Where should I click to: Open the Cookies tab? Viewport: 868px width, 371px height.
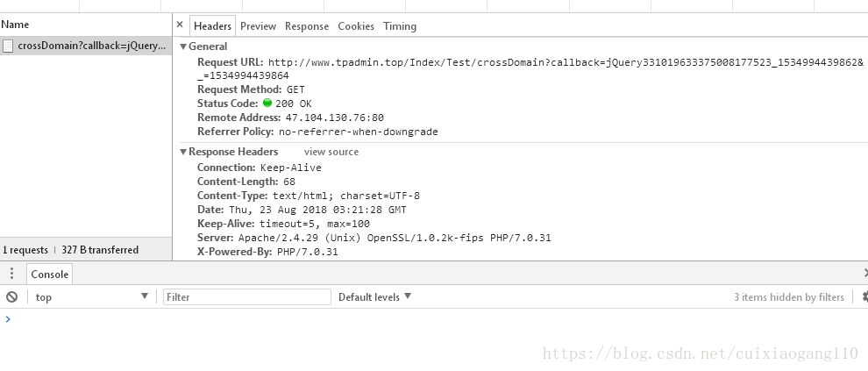click(x=356, y=26)
